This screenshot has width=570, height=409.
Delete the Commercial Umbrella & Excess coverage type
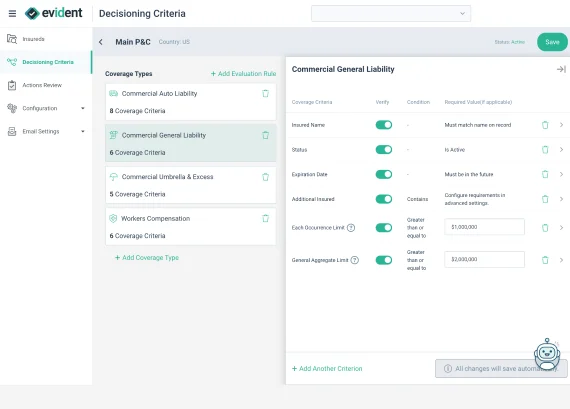(266, 177)
